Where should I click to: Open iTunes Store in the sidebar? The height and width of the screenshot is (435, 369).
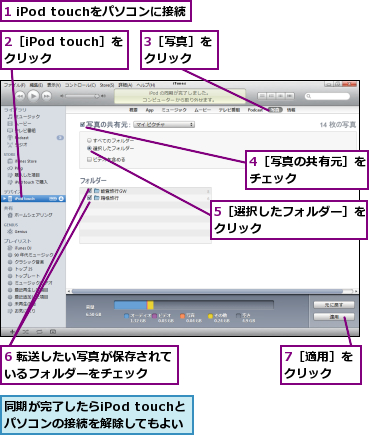pyautogui.click(x=22, y=161)
